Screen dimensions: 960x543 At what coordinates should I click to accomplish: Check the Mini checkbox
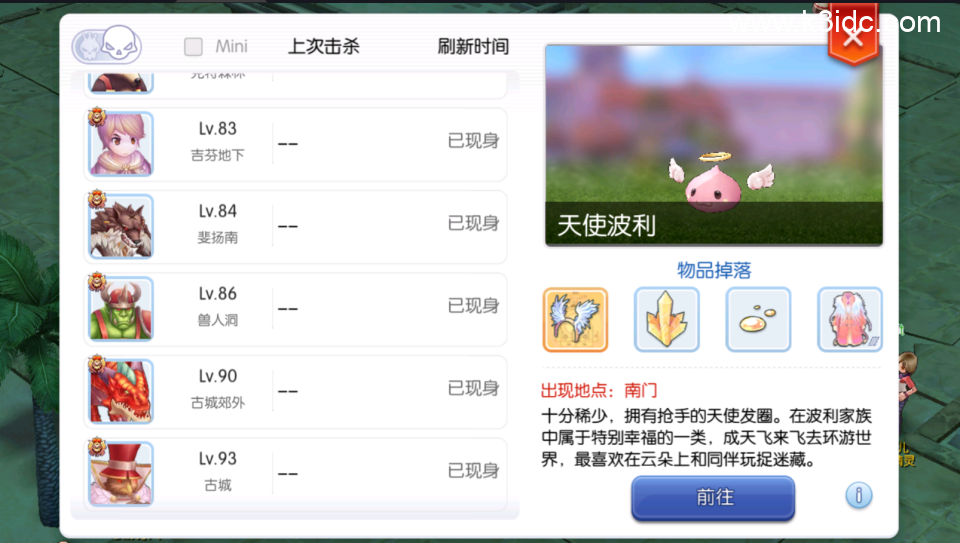coord(193,47)
